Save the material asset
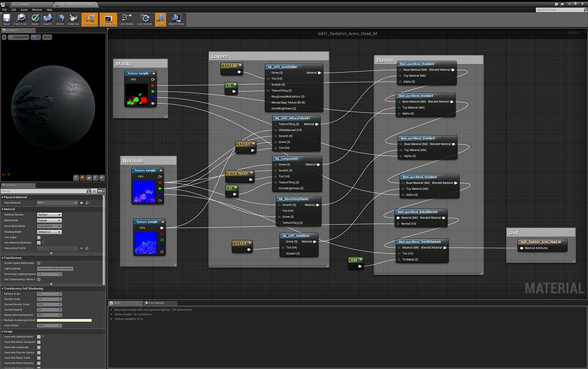 point(6,19)
